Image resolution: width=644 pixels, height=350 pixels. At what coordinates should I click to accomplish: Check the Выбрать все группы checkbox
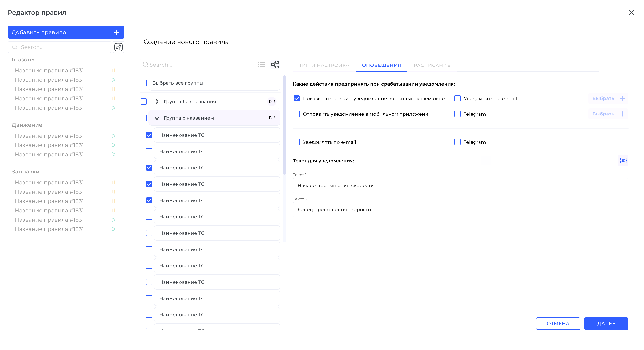144,83
